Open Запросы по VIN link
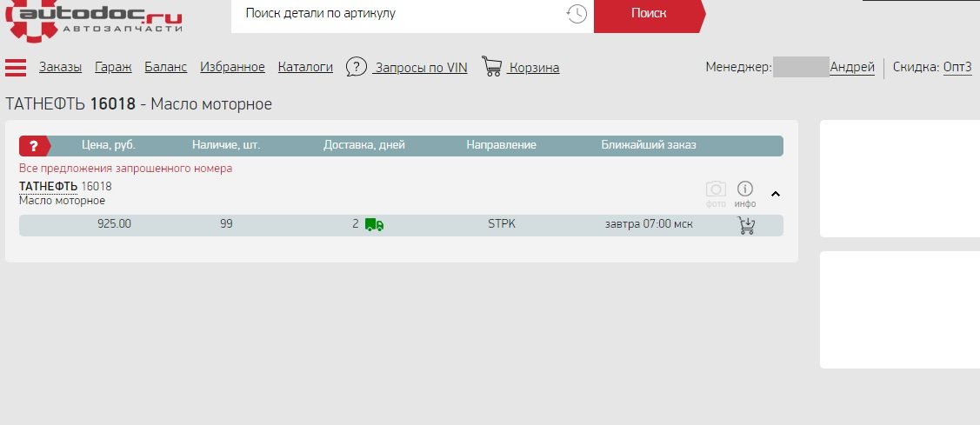The height and width of the screenshot is (425, 980). pyautogui.click(x=420, y=68)
